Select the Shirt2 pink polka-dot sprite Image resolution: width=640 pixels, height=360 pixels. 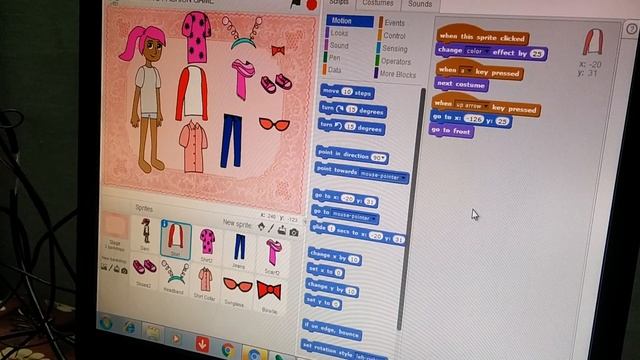point(207,244)
